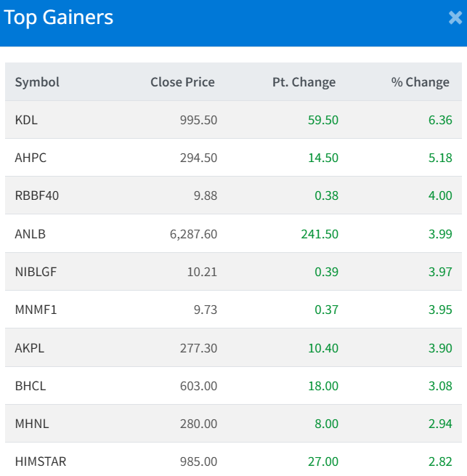Open the HIMSTAR stock symbol

pos(41,461)
